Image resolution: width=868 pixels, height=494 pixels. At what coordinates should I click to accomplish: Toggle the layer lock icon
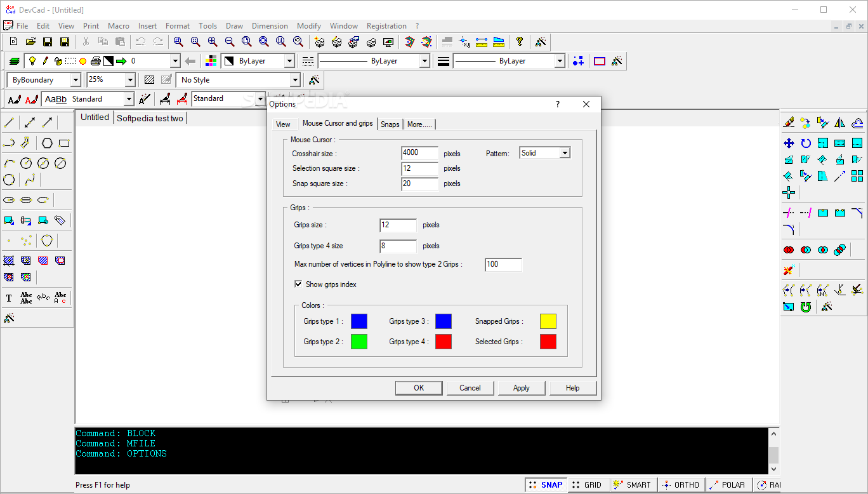click(58, 61)
